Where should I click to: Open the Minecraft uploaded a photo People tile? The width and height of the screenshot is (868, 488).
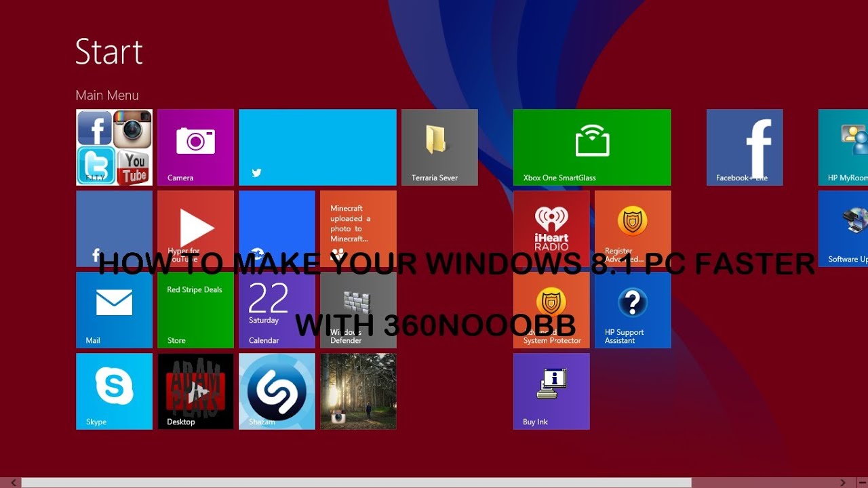pyautogui.click(x=358, y=228)
